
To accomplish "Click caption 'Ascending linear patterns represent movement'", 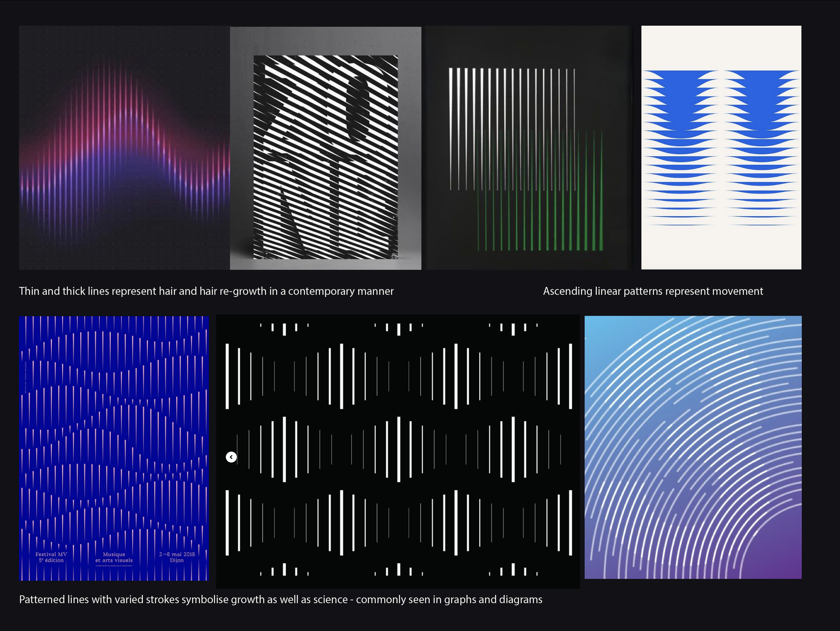I will pos(653,291).
